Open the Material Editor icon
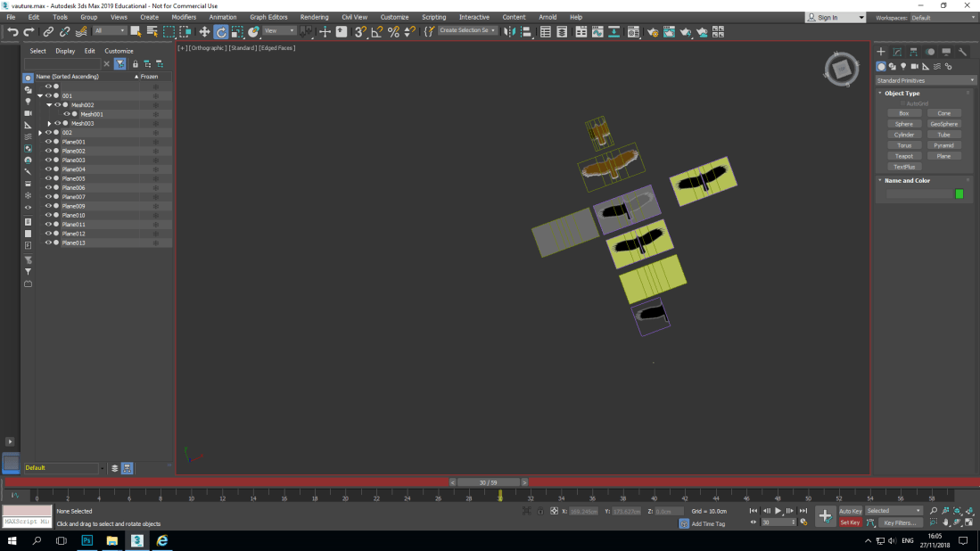Screen dimensions: 980x551 coord(633,32)
